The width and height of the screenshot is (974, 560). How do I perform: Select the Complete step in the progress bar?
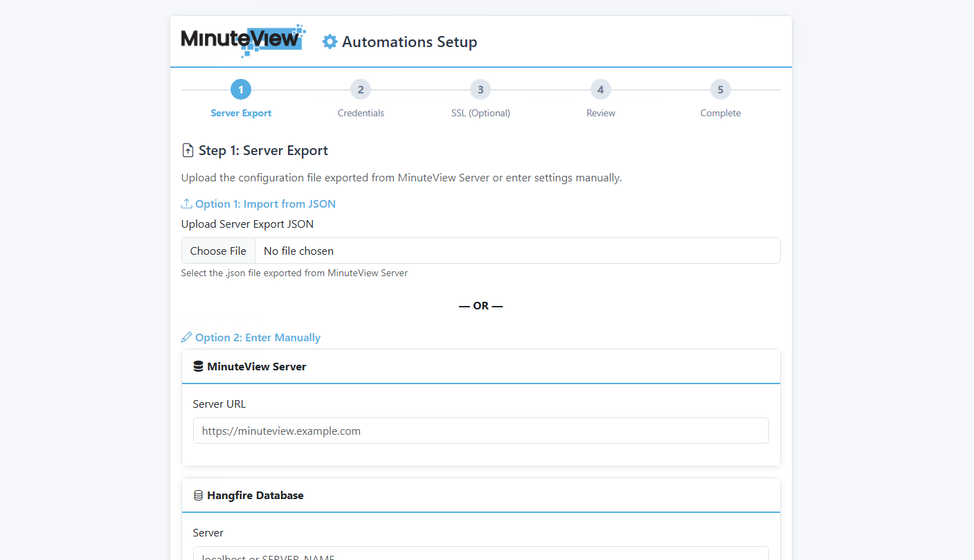[720, 89]
